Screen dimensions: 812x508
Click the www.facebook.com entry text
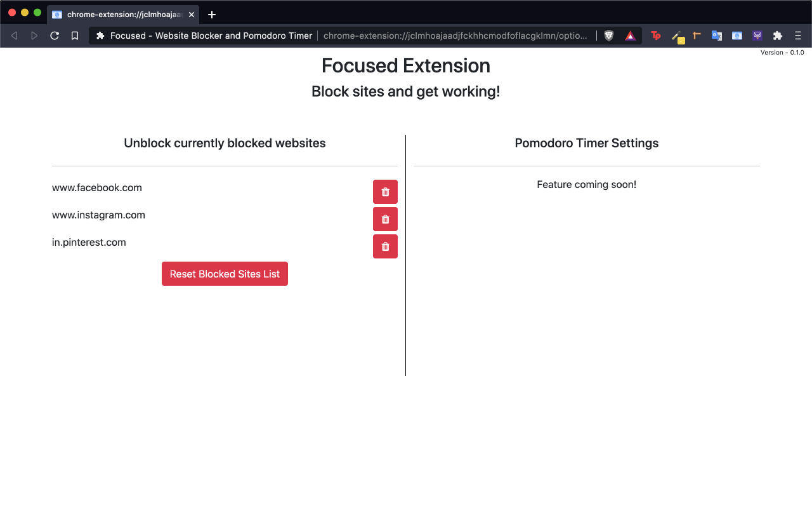click(97, 188)
